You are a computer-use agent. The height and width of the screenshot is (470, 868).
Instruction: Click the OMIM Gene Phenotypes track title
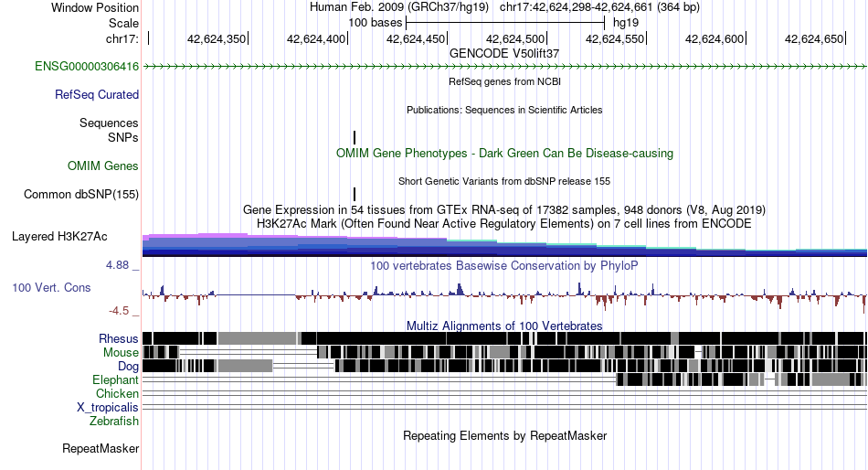pos(504,153)
